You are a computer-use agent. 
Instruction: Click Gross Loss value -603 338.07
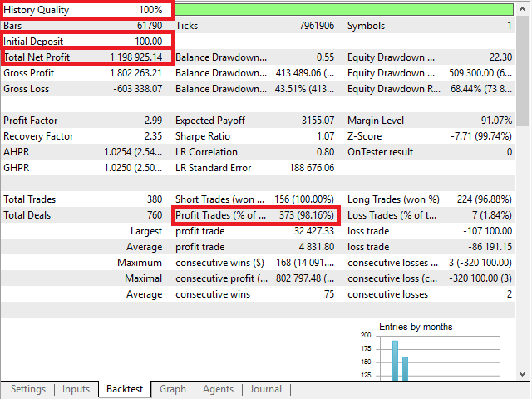coord(138,89)
